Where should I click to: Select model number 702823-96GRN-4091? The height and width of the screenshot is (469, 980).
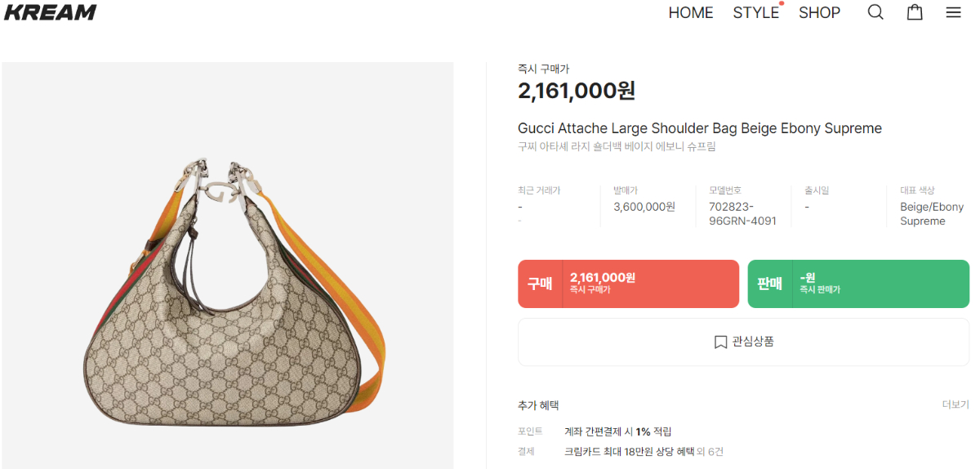point(742,214)
